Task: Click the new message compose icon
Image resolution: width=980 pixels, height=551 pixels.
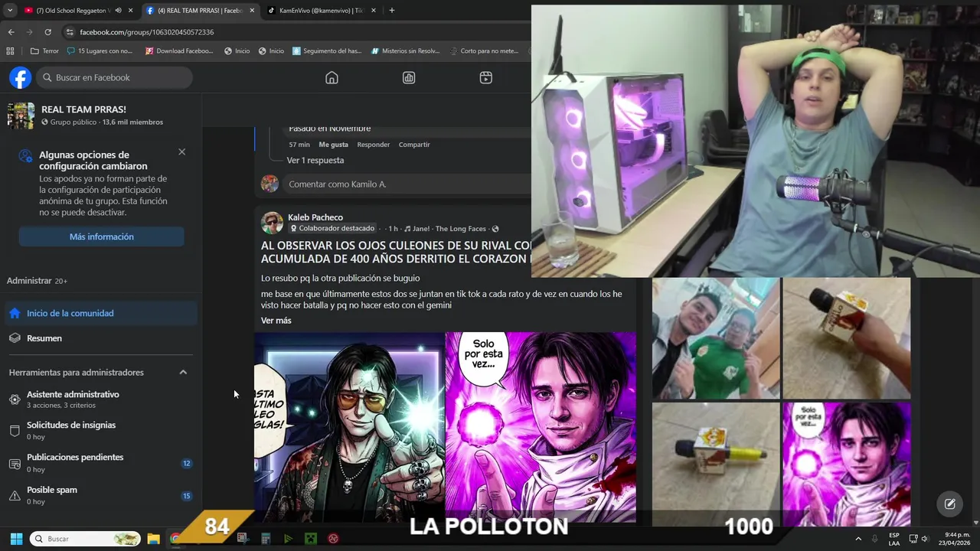Action: 949,504
